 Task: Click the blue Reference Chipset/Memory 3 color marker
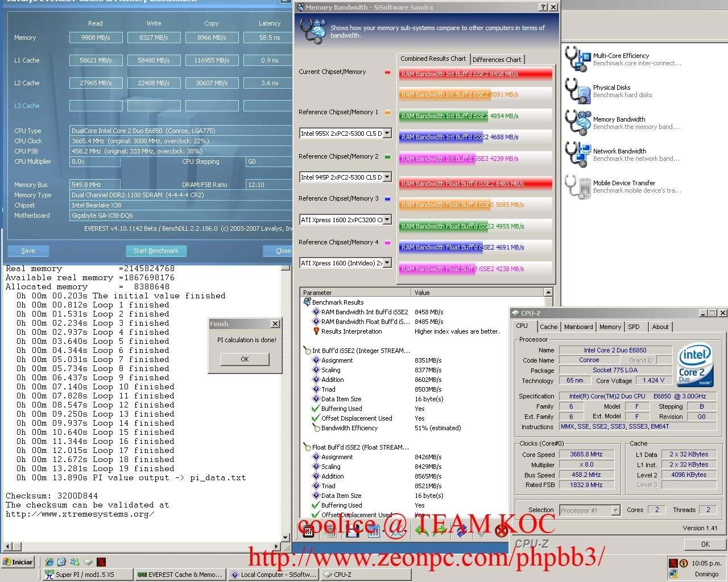tap(387, 199)
